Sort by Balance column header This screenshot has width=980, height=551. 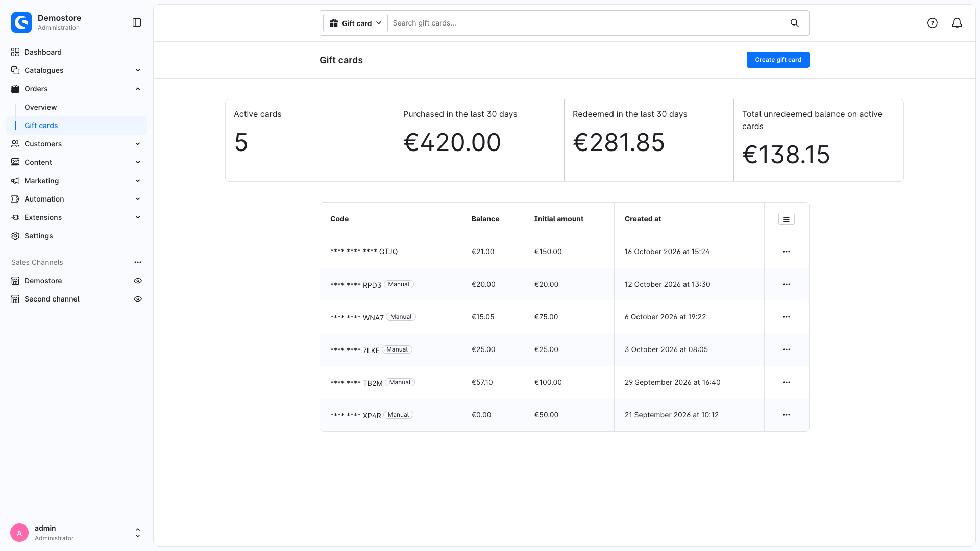(x=485, y=219)
